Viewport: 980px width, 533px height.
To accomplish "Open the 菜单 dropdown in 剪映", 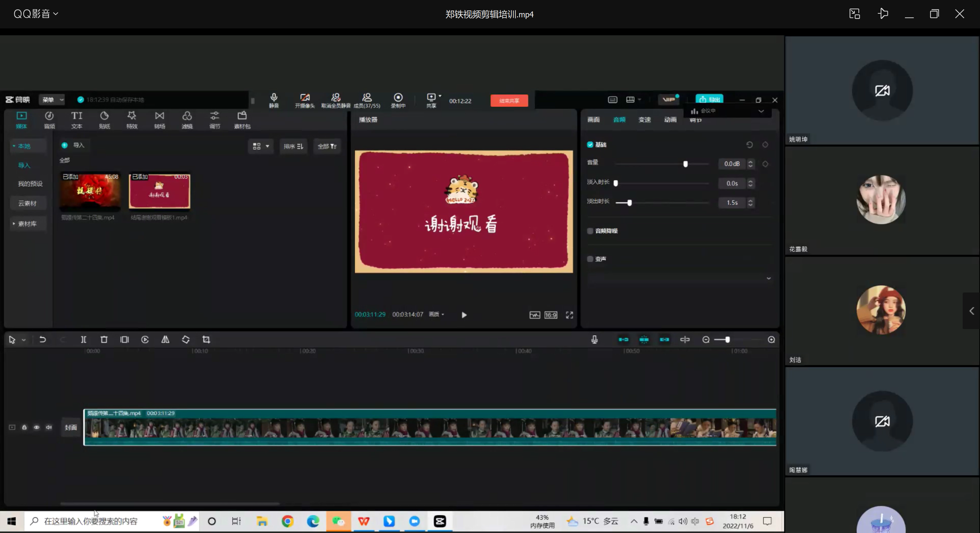I will 52,100.
